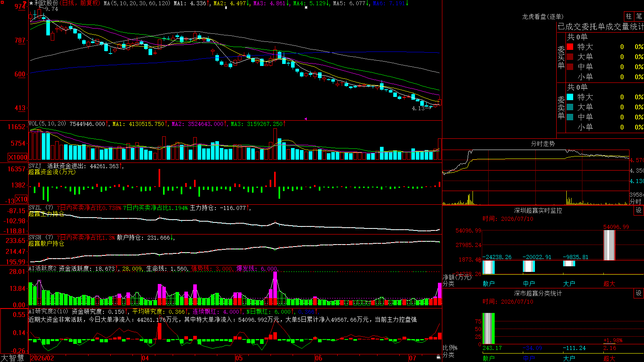The image size is (644, 362).
Task: Switch 龙虎看盘 to 笔 tick view
Action: click(639, 16)
